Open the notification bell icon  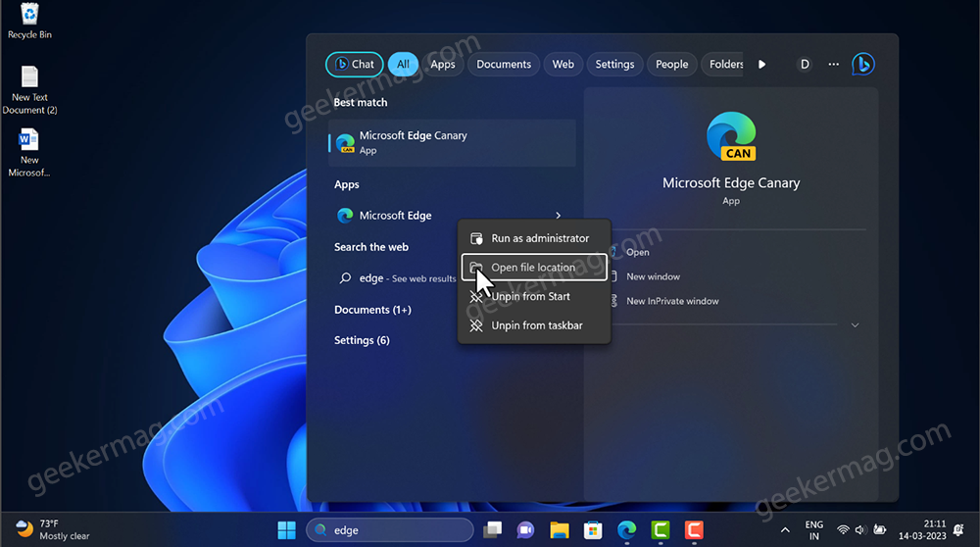(x=958, y=530)
